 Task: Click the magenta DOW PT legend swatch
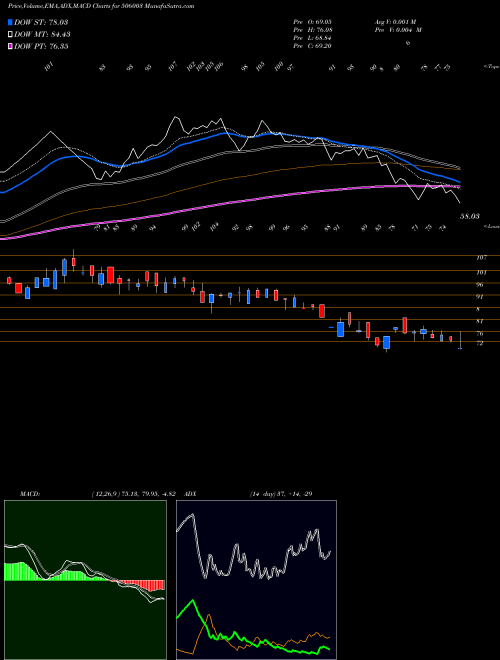pos(10,46)
